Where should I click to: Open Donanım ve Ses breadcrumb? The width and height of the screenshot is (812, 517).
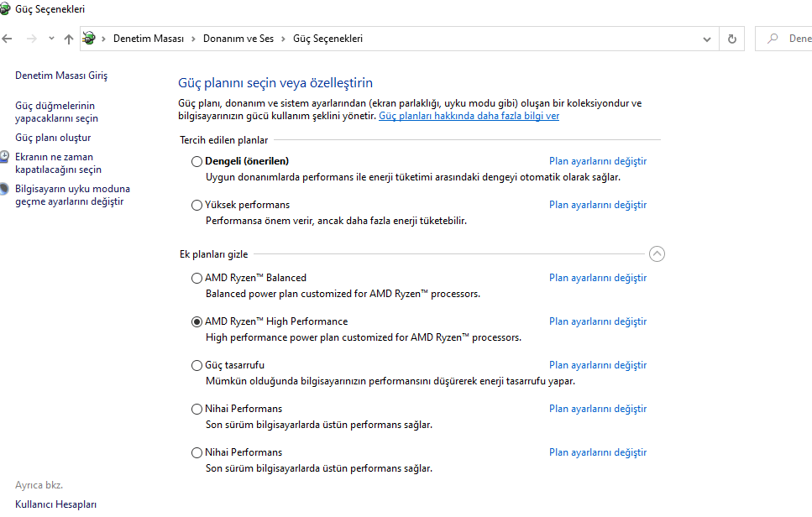tap(238, 39)
